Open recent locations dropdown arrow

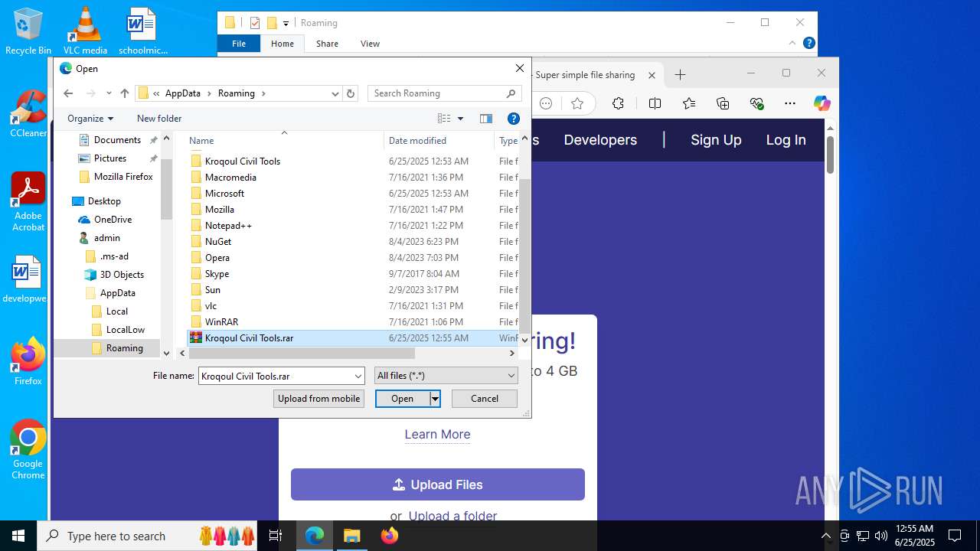tap(108, 93)
